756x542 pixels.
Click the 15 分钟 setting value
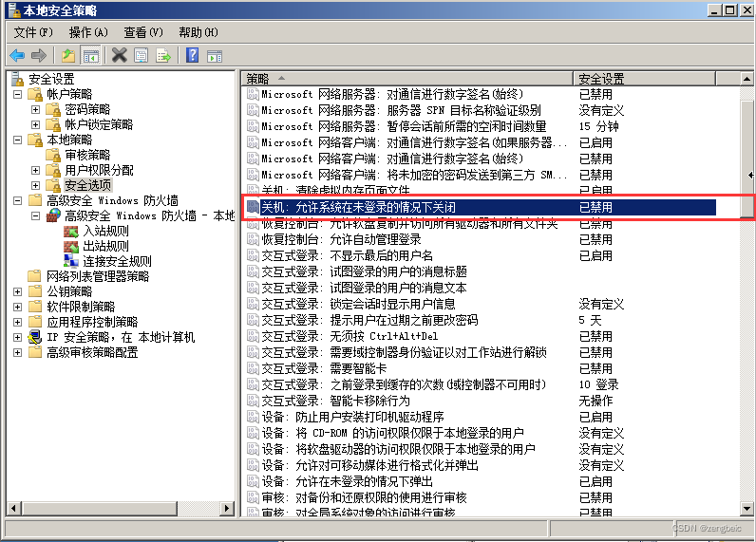(598, 126)
